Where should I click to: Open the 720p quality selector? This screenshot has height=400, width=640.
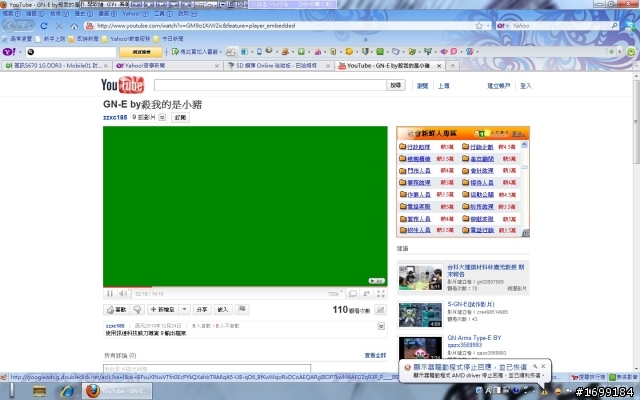click(334, 294)
